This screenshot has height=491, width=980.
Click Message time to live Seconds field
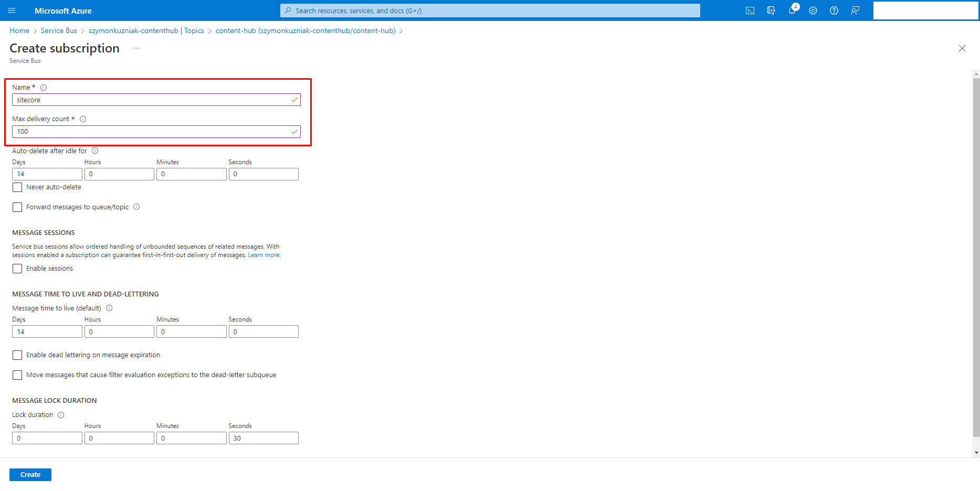(x=264, y=332)
